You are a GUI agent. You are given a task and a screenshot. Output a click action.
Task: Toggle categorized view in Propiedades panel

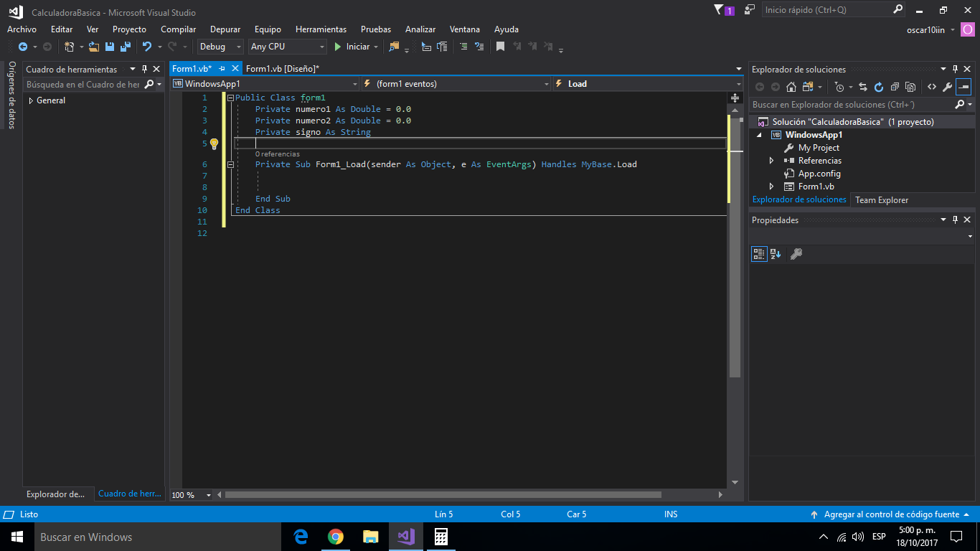(758, 254)
